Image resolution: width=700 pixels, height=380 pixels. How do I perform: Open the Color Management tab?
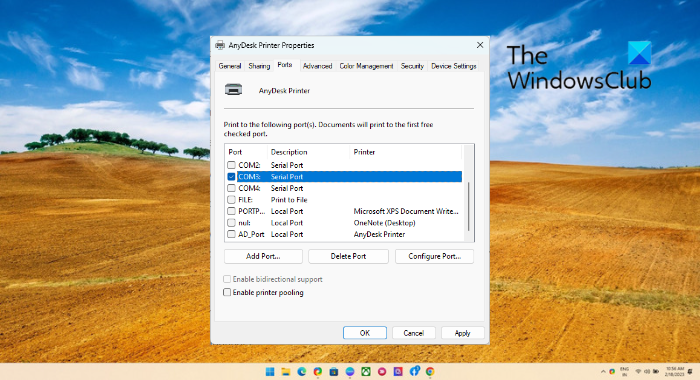(367, 66)
